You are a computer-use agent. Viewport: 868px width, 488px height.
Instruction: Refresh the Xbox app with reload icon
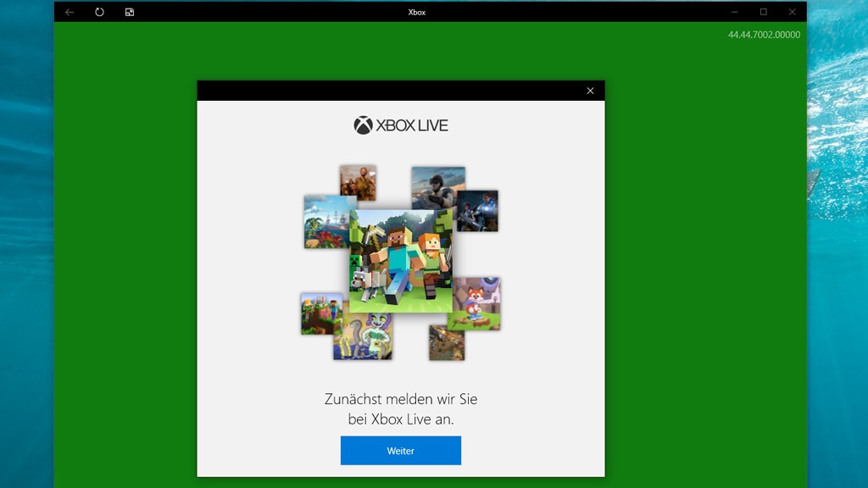tap(100, 12)
